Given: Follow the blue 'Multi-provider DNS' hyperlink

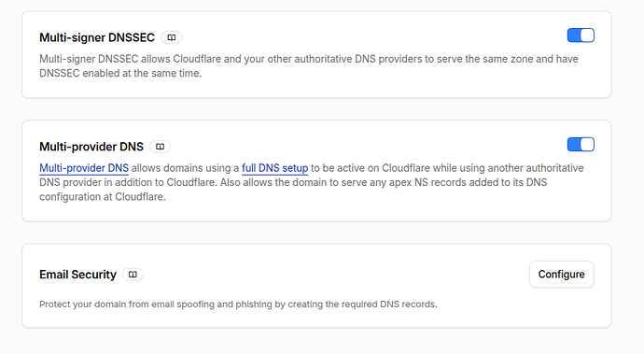Looking at the screenshot, I should click(x=84, y=168).
